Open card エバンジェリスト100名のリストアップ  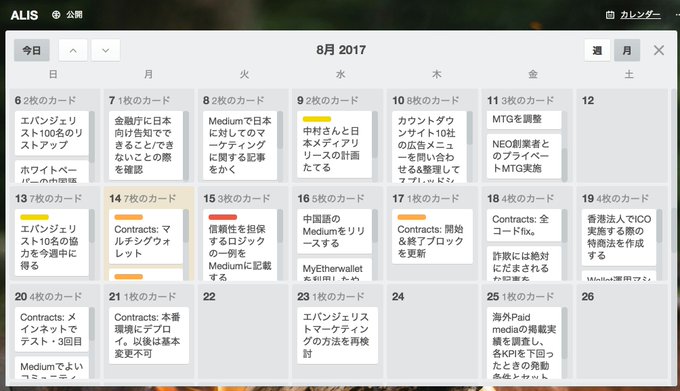[52, 133]
